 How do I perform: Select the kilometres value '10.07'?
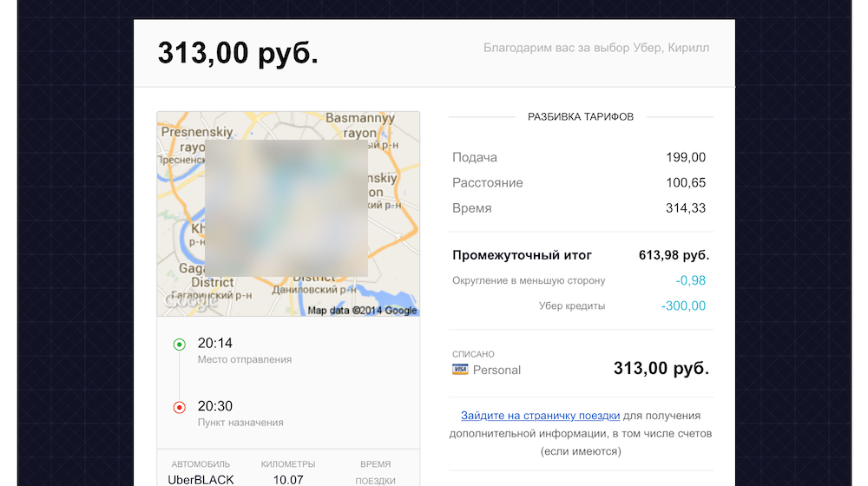pos(288,480)
